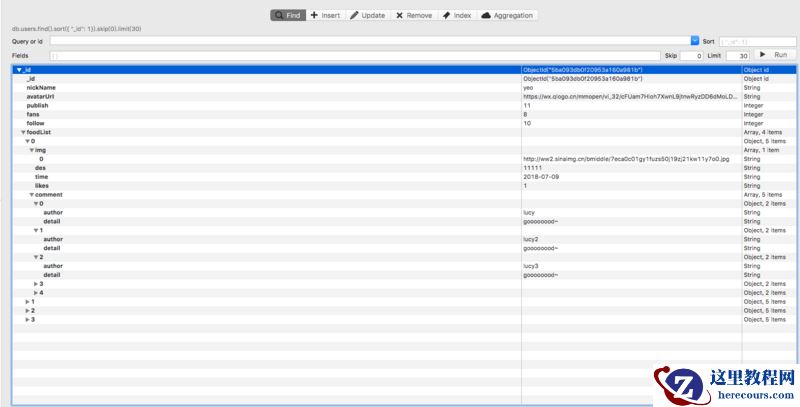Screen dimensions: 800x407
Task: Click the sinaimg.cn image URL value
Action: pos(626,159)
